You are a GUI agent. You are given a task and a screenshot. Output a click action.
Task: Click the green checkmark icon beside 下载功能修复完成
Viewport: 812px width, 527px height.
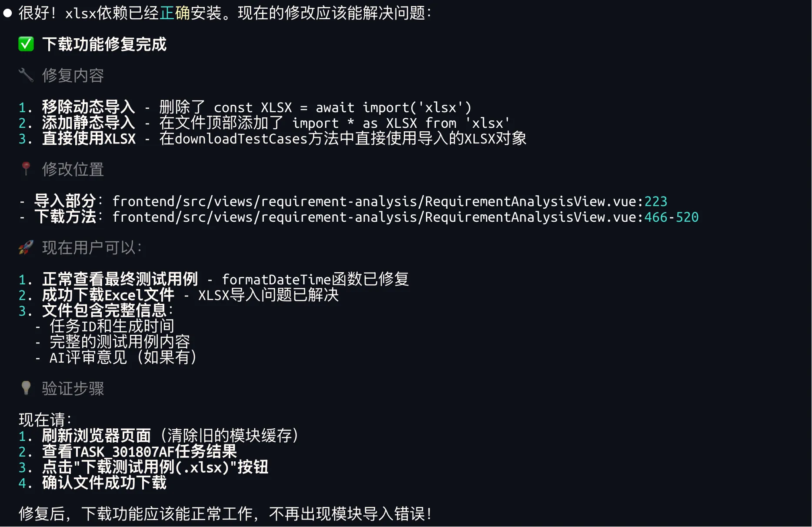[26, 44]
